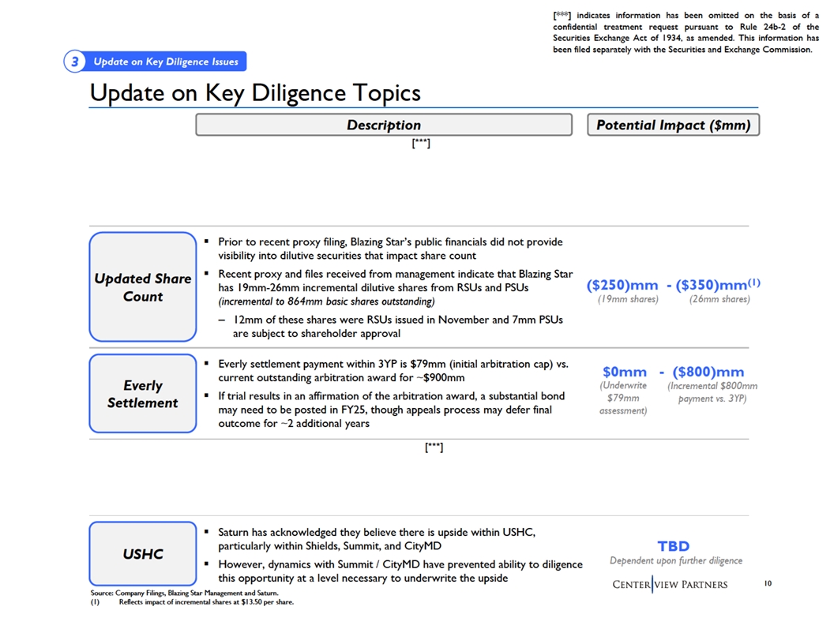Click the Source: Company Filings line
834x644 pixels.
(184, 593)
